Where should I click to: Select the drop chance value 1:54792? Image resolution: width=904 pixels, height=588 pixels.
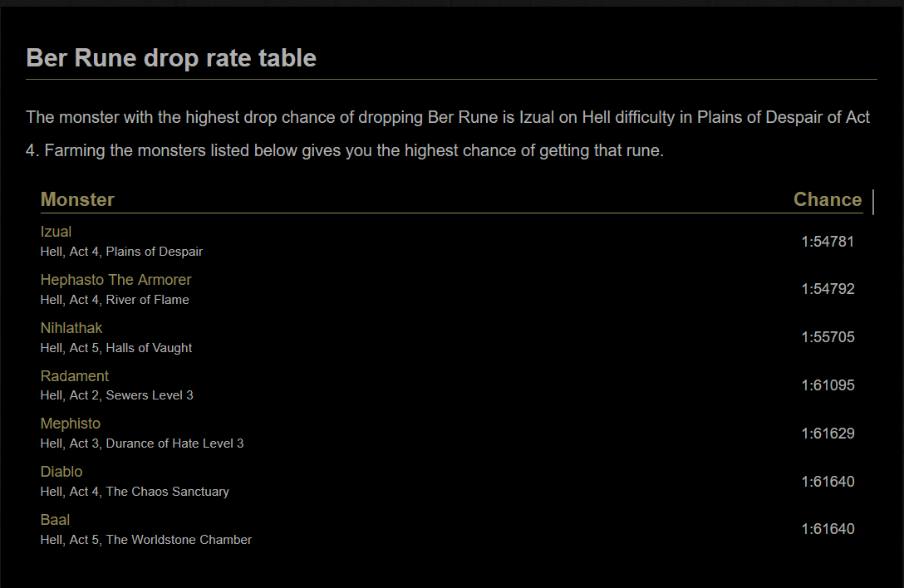828,289
